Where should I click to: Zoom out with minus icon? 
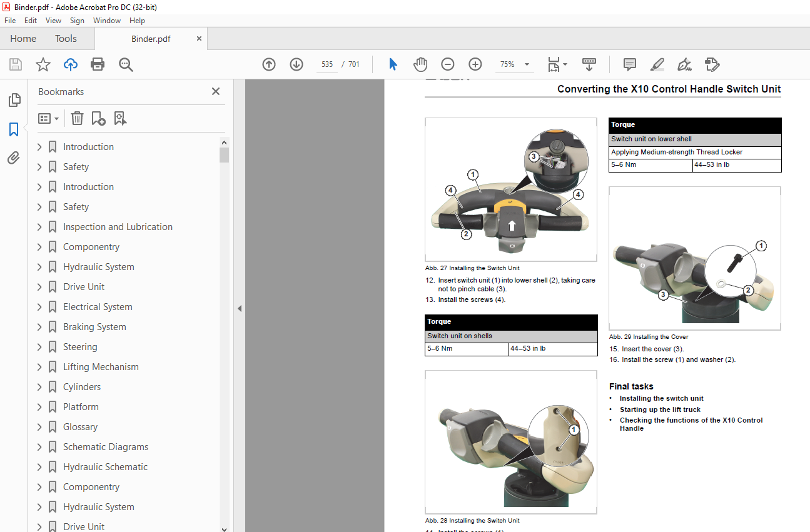(x=447, y=64)
